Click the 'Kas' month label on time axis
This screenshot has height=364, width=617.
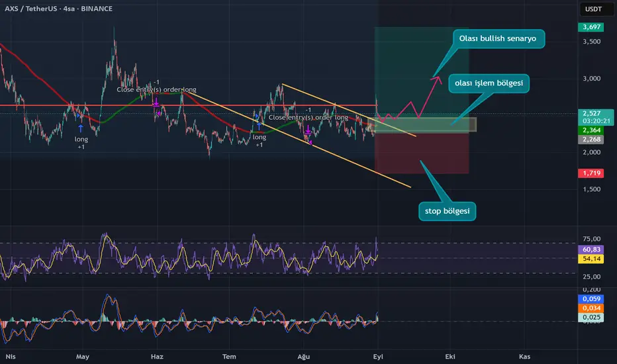524,357
